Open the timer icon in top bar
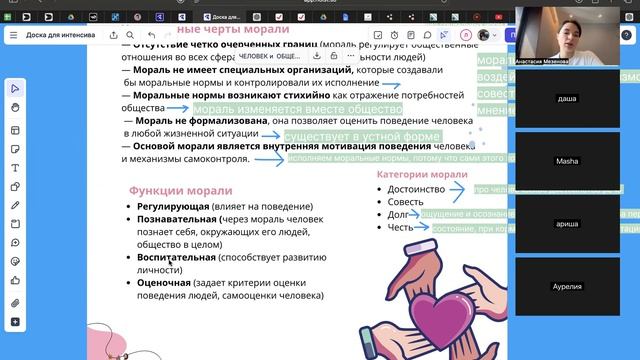Viewport: 640px width, 360px height. tap(394, 35)
